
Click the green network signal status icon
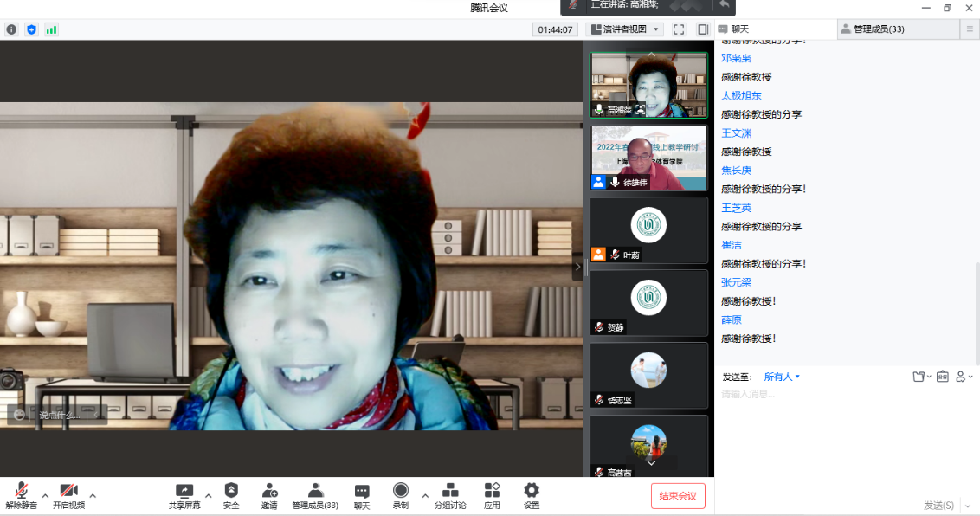(51, 29)
